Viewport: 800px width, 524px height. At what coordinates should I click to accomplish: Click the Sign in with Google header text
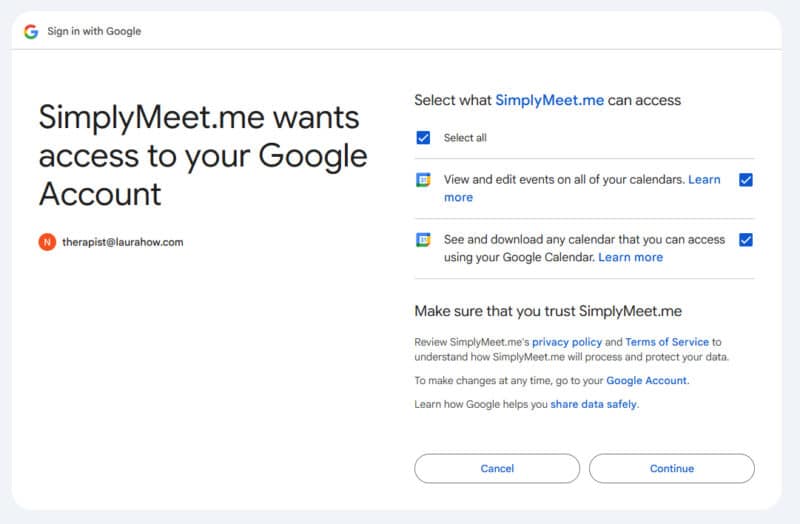tap(94, 31)
